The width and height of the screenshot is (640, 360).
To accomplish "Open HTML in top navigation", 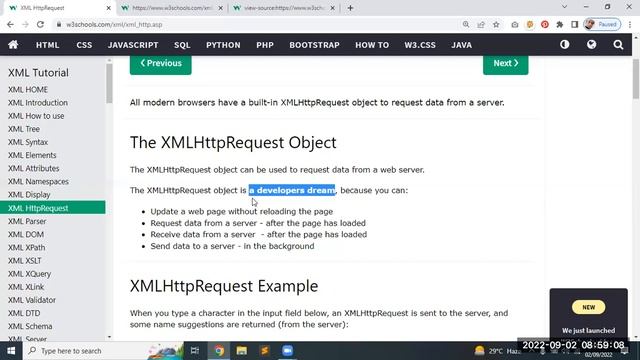I will 47,45.
